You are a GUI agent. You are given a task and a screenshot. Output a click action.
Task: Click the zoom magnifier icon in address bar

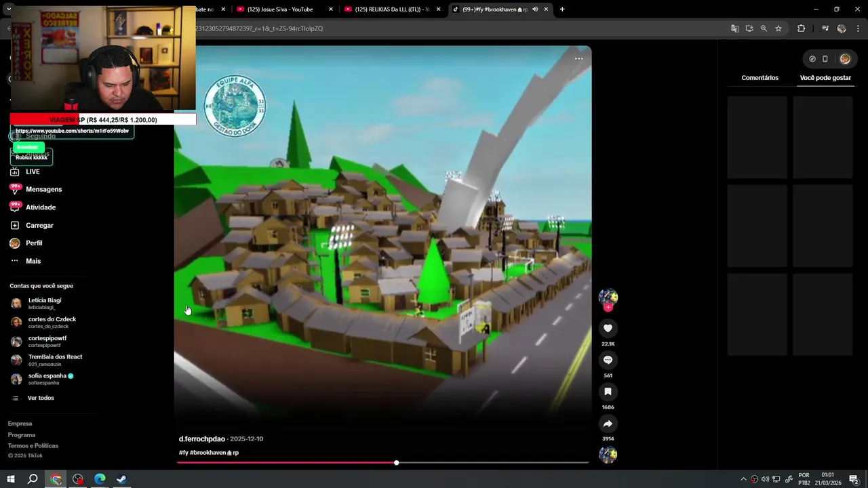[x=764, y=28]
